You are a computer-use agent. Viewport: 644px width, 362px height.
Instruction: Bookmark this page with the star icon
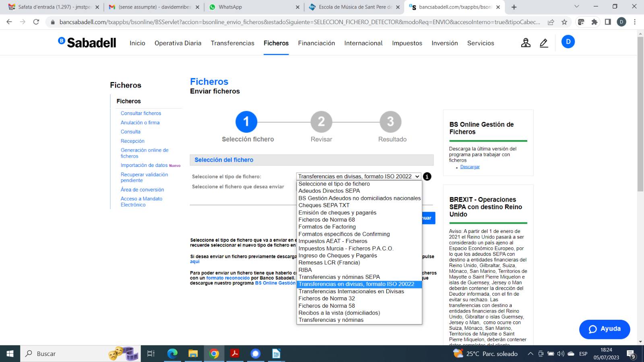pos(564,22)
